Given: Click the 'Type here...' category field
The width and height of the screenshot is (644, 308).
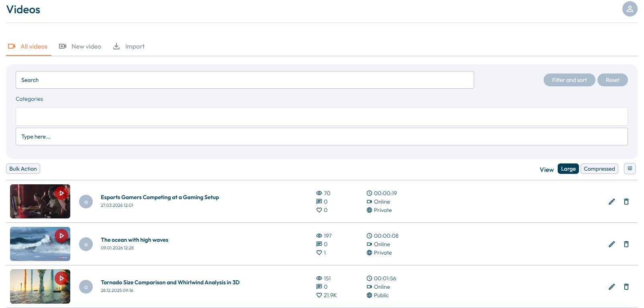Looking at the screenshot, I should (x=321, y=137).
